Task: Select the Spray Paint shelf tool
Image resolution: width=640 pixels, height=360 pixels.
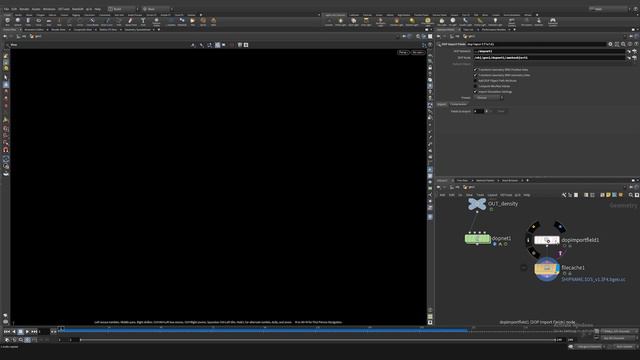Action: pyautogui.click(x=131, y=21)
